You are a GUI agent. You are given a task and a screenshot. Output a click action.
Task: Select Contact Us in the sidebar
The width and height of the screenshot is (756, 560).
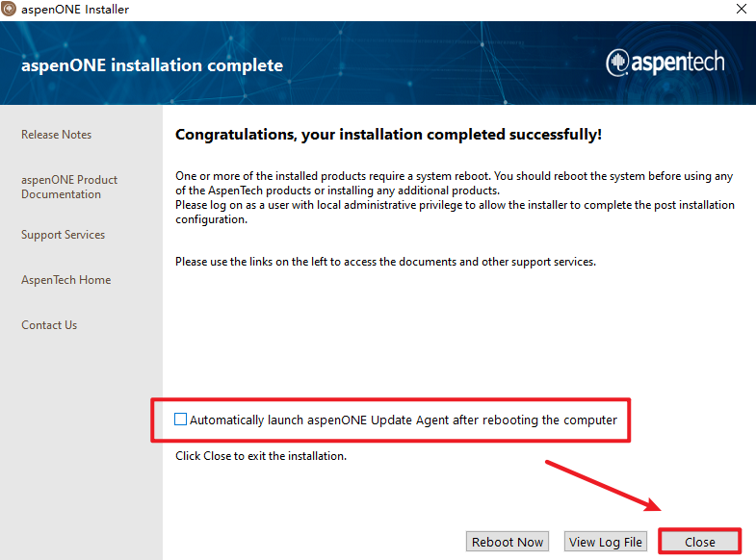click(49, 325)
